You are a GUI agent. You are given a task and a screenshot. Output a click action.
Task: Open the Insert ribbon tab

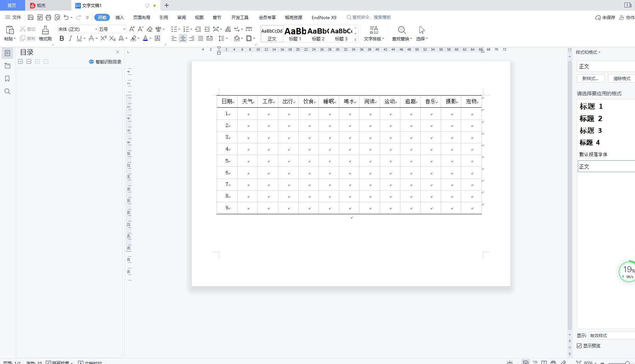(x=120, y=17)
